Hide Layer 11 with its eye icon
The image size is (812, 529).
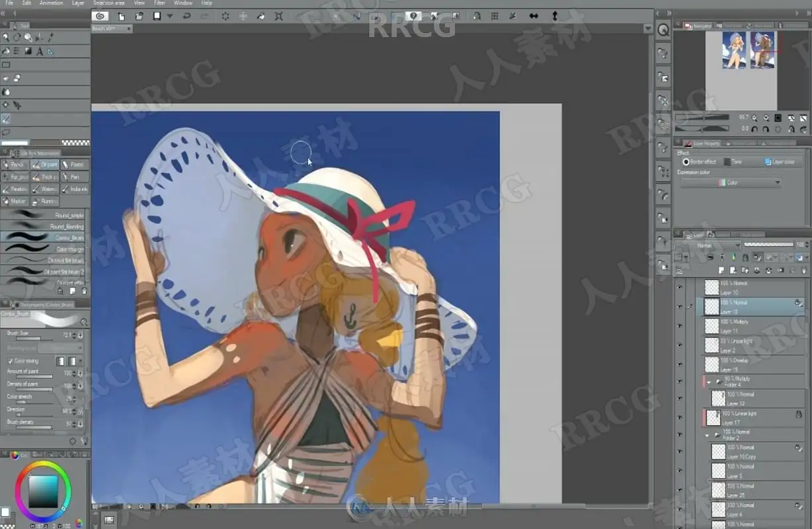click(x=680, y=325)
